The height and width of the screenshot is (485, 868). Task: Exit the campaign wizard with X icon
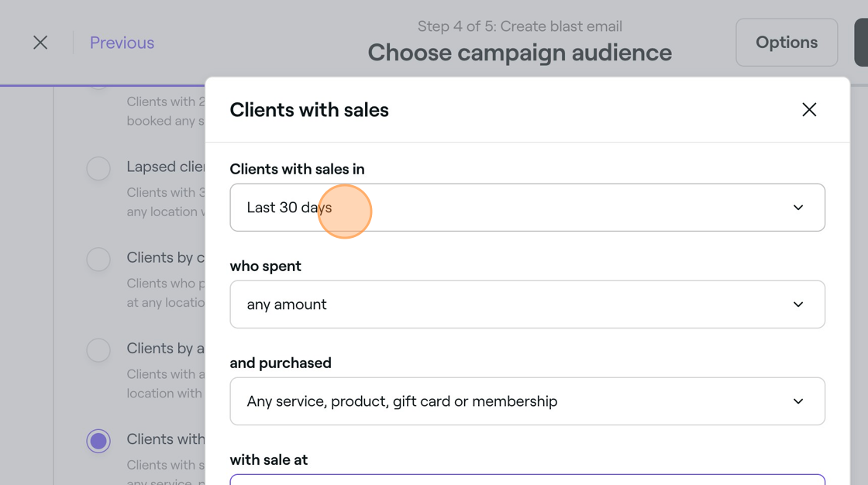pos(40,43)
